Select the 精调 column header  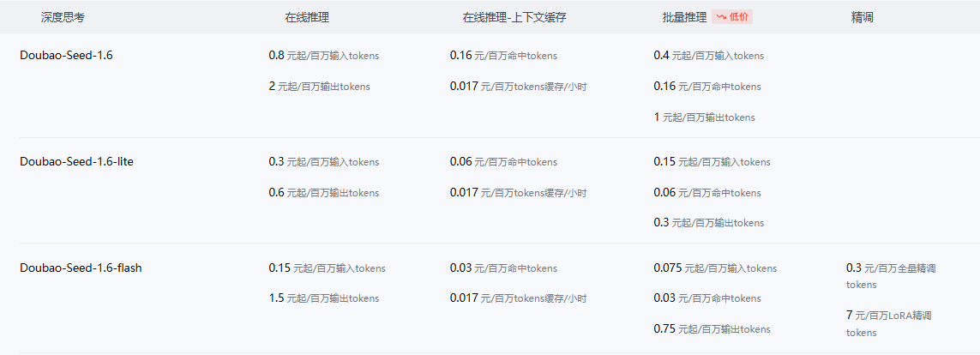(862, 17)
